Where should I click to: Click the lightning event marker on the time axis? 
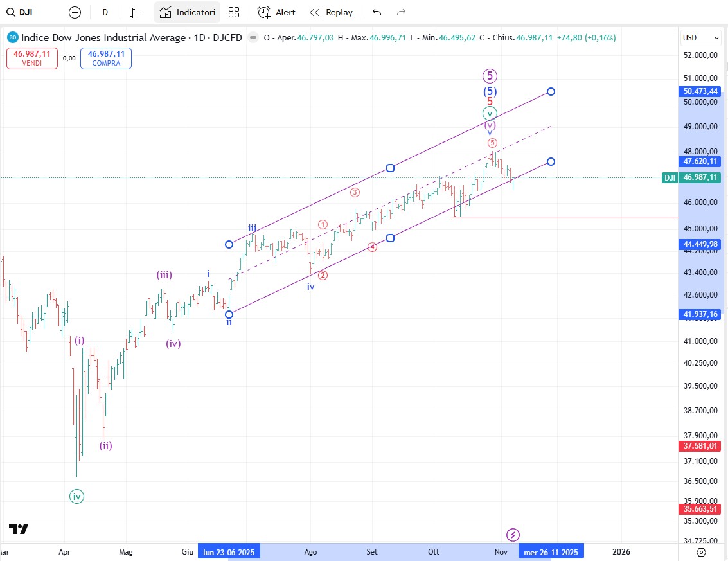(x=513, y=535)
